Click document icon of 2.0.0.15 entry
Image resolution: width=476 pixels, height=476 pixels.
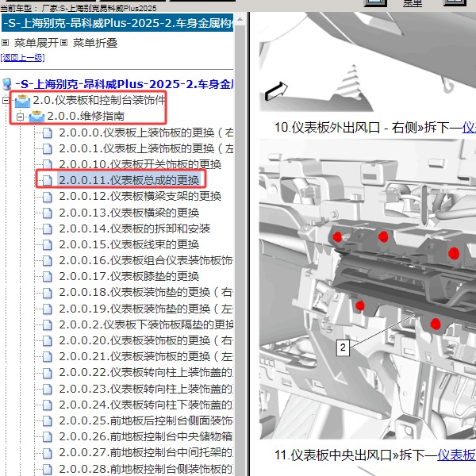click(x=48, y=244)
